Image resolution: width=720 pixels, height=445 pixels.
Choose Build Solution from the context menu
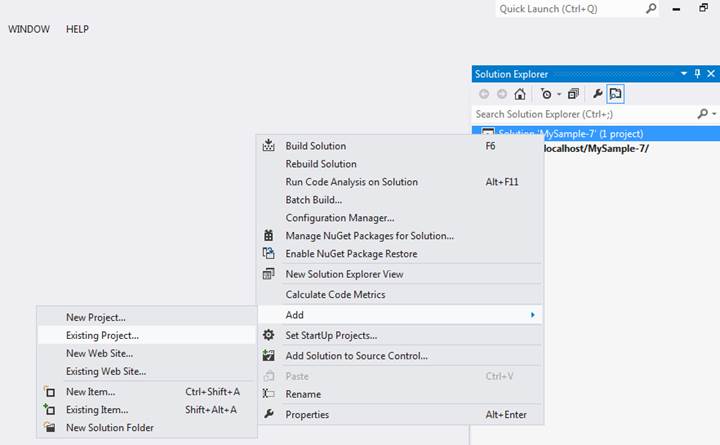coord(315,146)
